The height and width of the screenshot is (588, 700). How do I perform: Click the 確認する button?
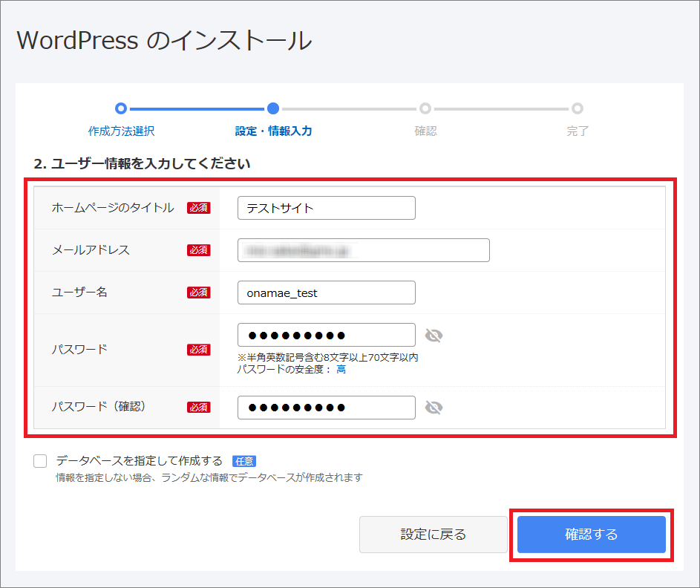click(591, 535)
